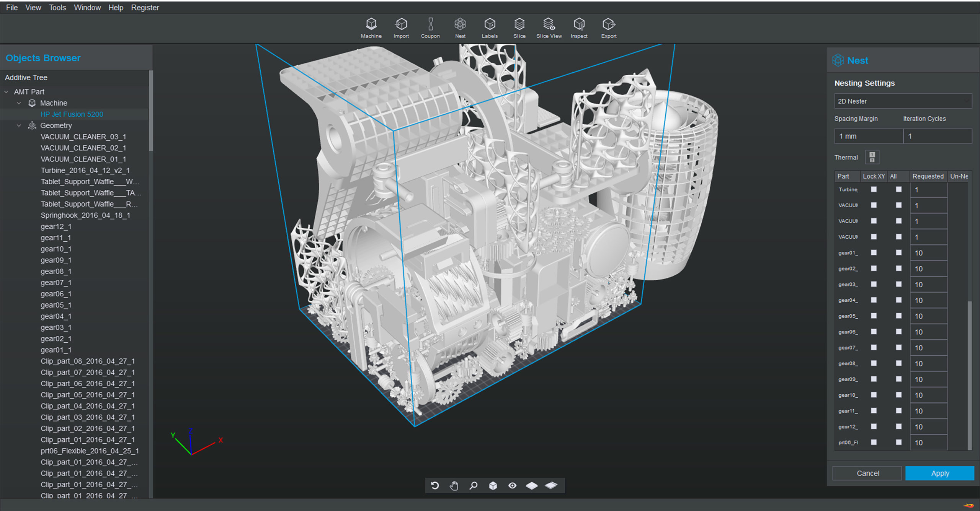The height and width of the screenshot is (511, 980).
Task: Open the Tools menu
Action: 57,7
